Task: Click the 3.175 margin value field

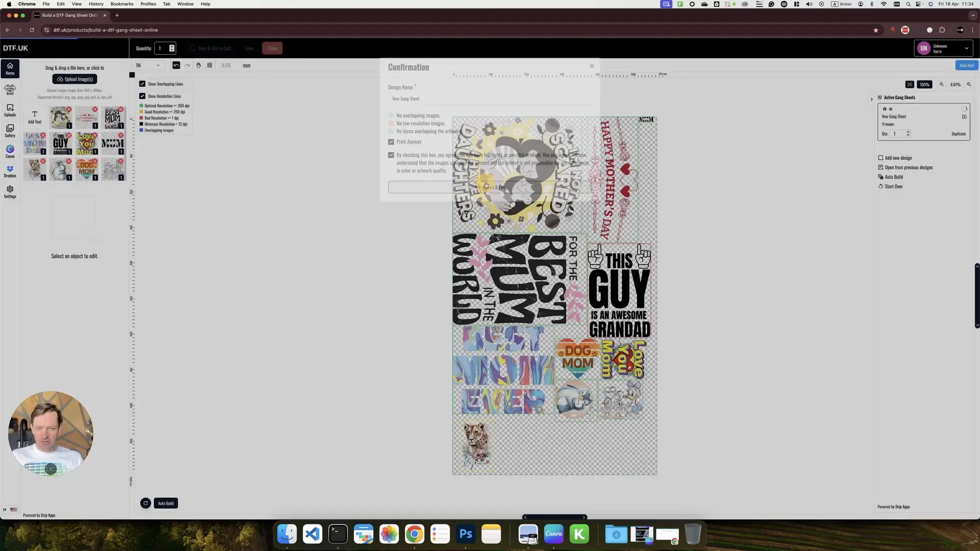Action: (226, 65)
